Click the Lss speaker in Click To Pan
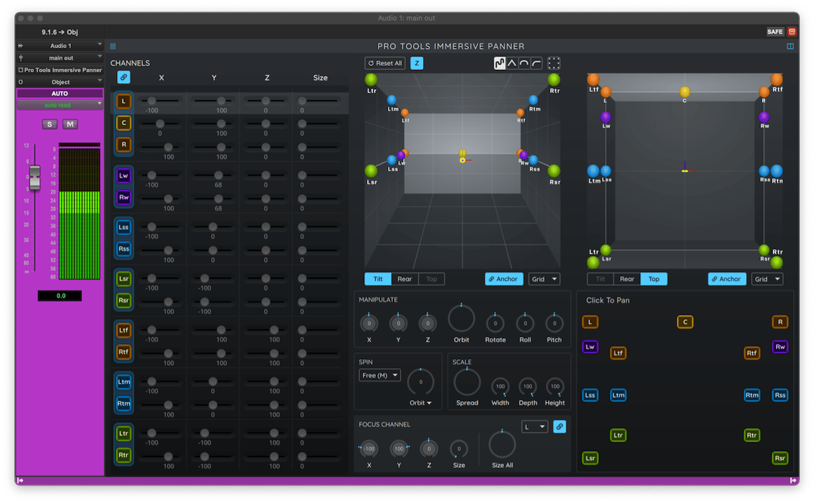 tap(590, 394)
